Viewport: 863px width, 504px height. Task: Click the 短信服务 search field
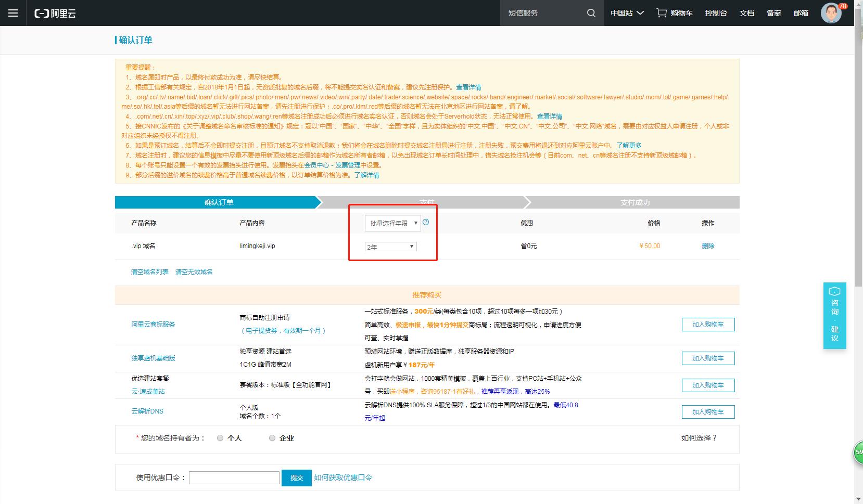pyautogui.click(x=541, y=13)
